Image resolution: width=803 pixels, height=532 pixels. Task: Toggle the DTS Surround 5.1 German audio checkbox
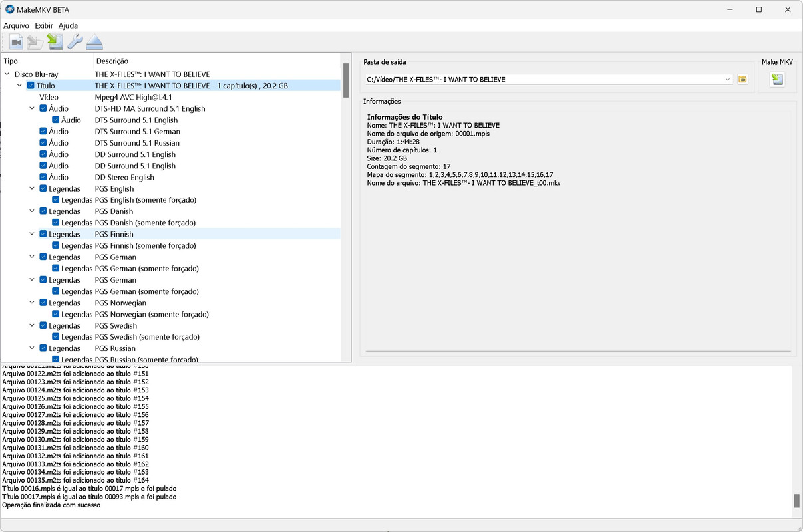pyautogui.click(x=43, y=132)
